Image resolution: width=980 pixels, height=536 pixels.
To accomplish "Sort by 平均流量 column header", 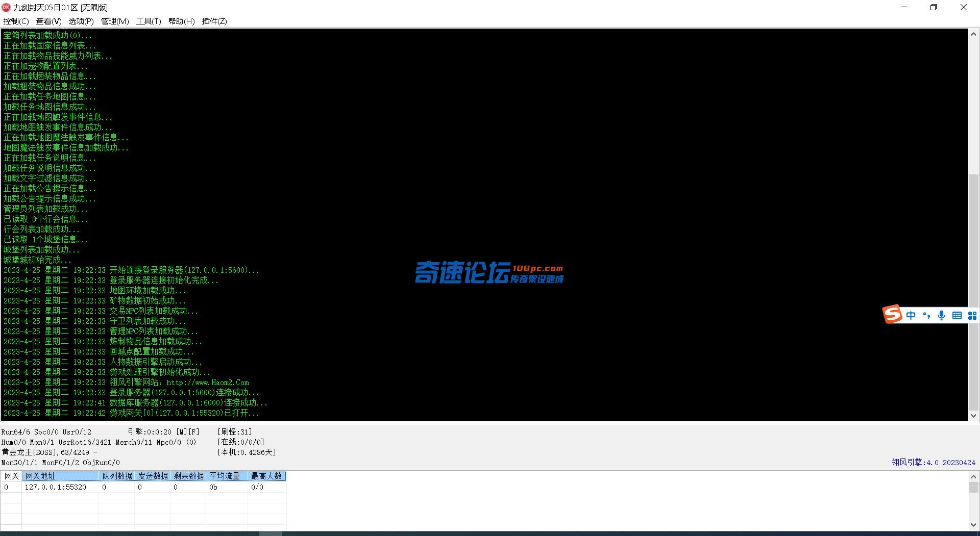I will (227, 476).
